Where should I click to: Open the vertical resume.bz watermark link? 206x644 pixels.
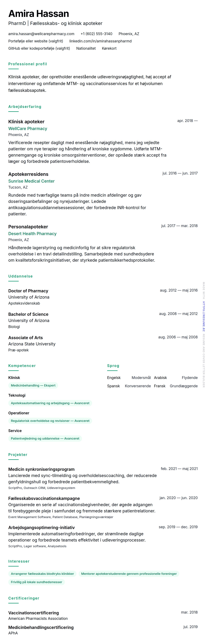(x=204, y=316)
